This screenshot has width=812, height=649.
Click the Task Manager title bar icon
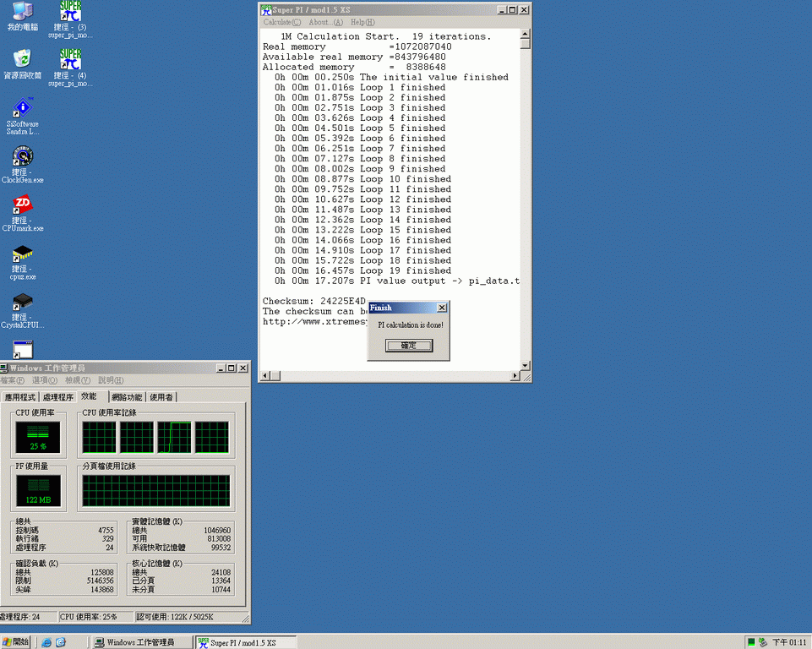[x=4, y=368]
